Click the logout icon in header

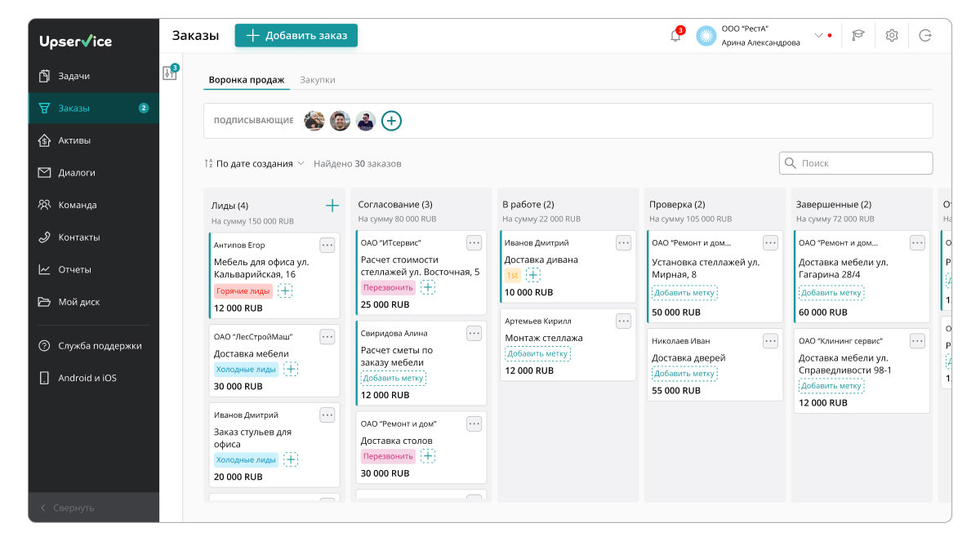[x=925, y=36]
